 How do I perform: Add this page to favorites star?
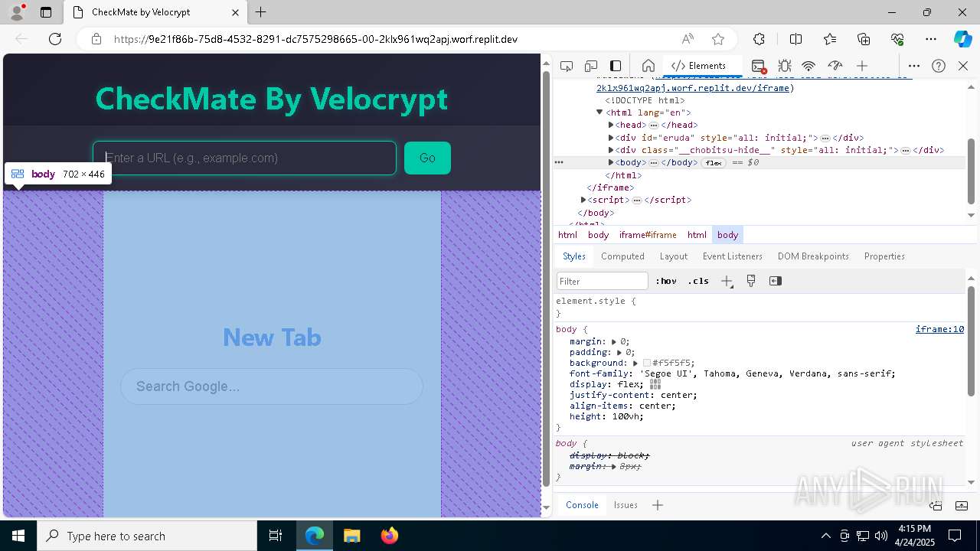tap(718, 39)
